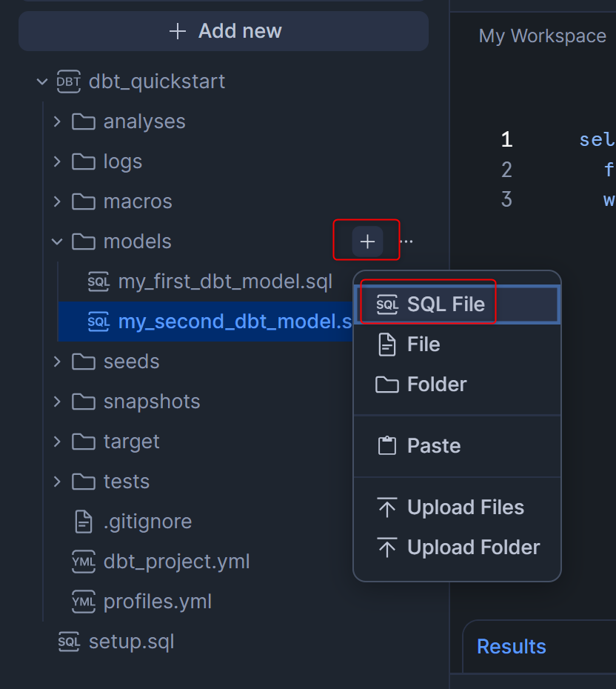616x689 pixels.
Task: Click SQL icon of setup.sql
Action: [69, 642]
